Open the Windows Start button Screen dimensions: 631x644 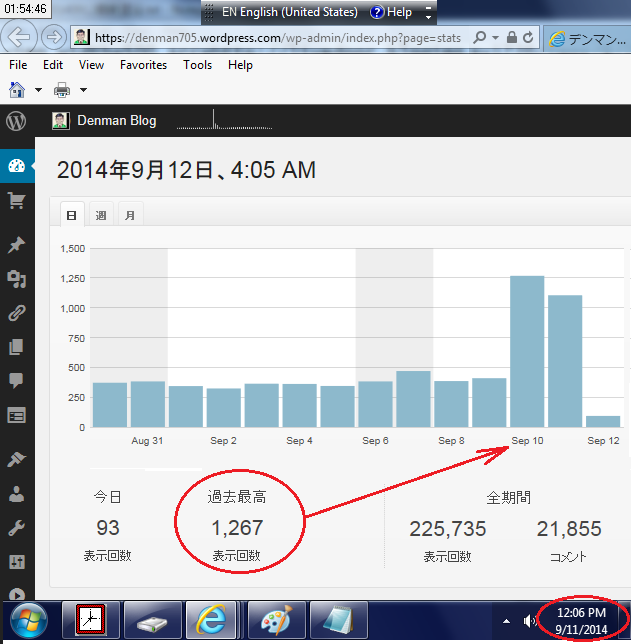(29, 621)
